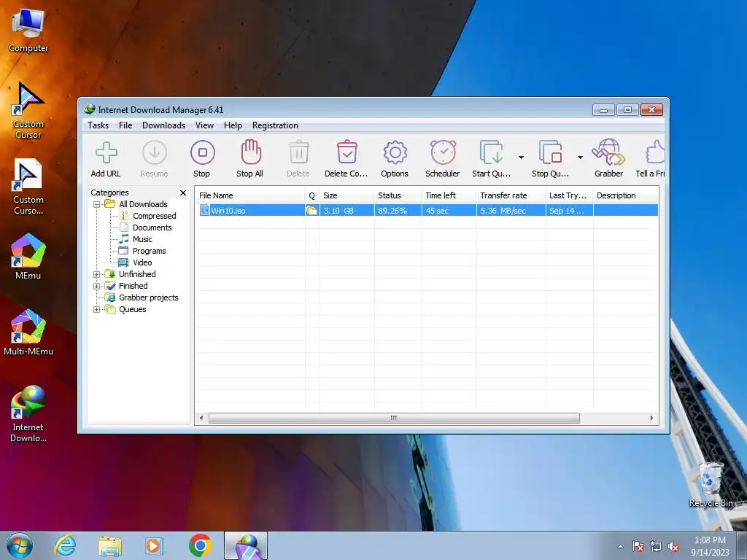Screen dimensions: 747x560
Task: Select the Finished category
Action: click(133, 286)
